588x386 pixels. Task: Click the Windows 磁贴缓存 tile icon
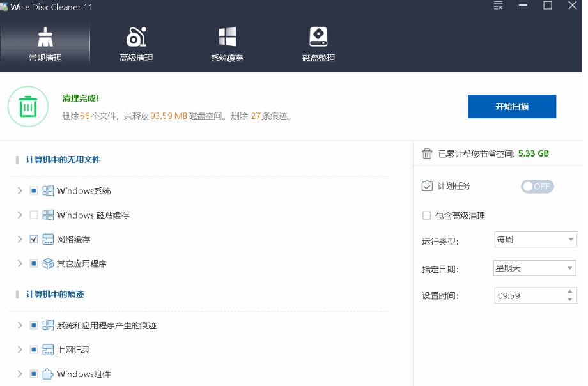[x=48, y=215]
